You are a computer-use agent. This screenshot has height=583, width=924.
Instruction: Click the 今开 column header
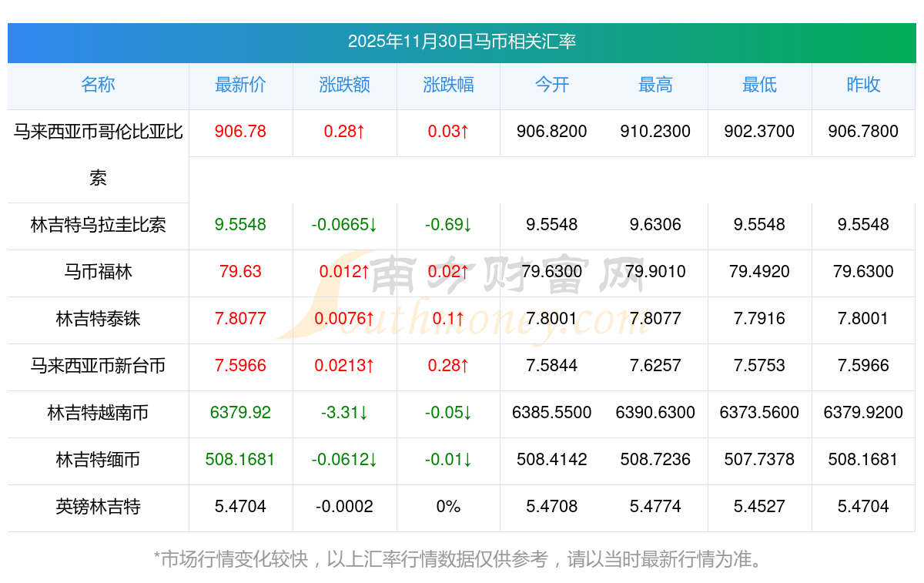[x=551, y=85]
